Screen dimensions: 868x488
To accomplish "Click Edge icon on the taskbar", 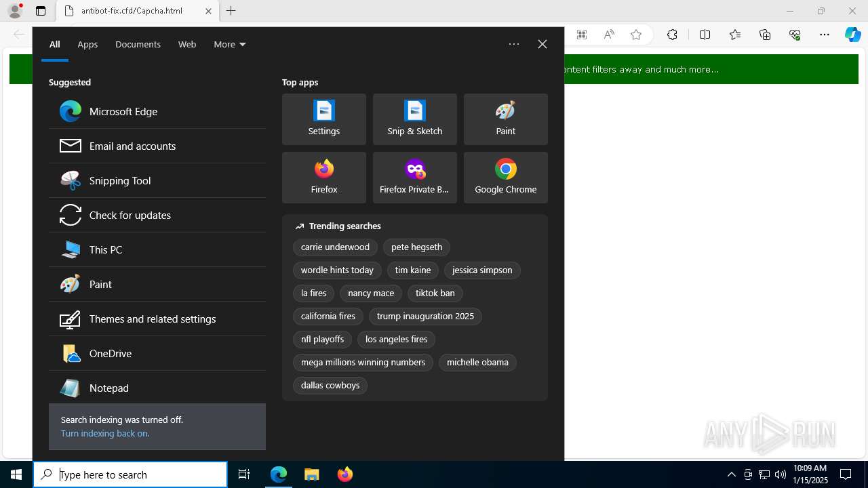I will [x=279, y=474].
